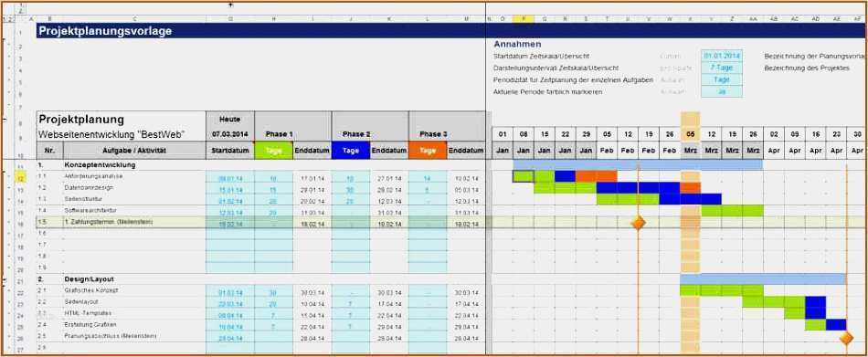Click the blue Gantt segment in the Anforderungsanalyse row

coord(565,176)
